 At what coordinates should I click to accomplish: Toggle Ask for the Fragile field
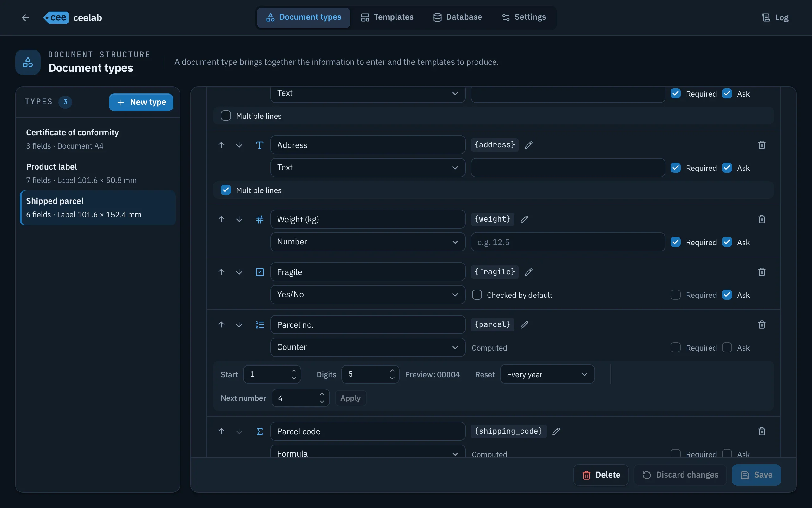727,295
